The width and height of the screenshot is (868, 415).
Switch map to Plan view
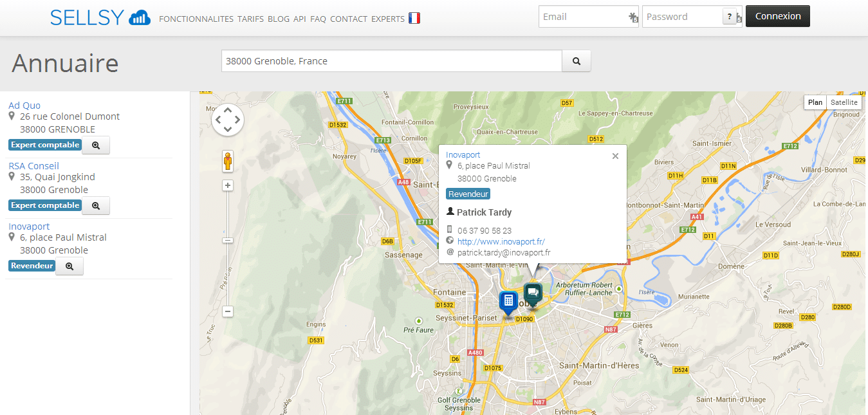pos(815,102)
